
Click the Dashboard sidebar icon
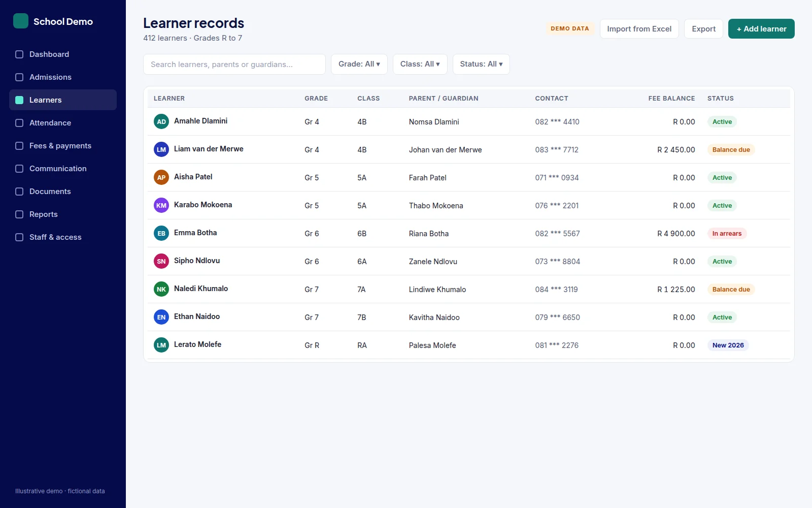19,54
